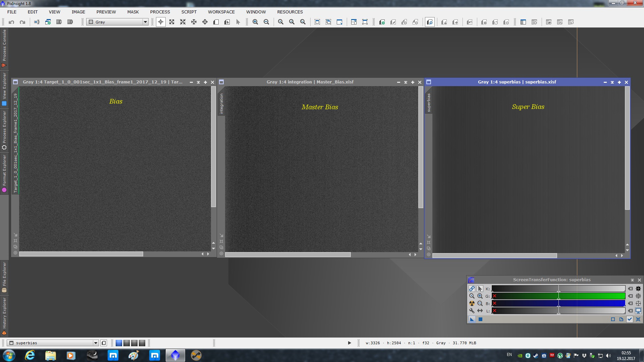
Task: Select the first blue workspace button
Action: tap(119, 343)
